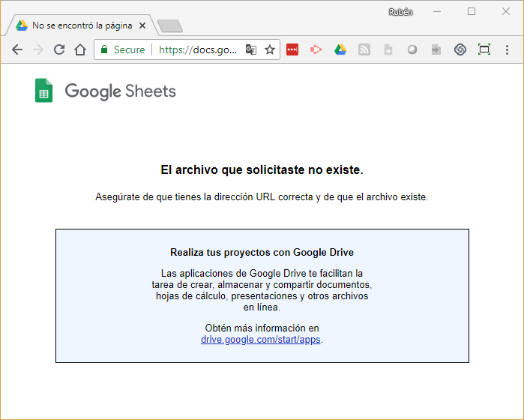This screenshot has height=420, width=524.
Task: Click 'Realiza tus proyectos con Google Drive' heading
Action: point(262,252)
